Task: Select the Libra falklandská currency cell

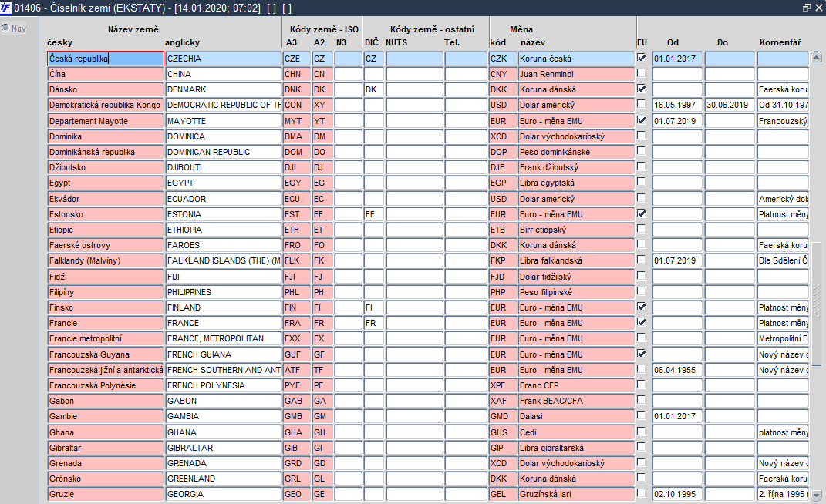Action: [576, 260]
